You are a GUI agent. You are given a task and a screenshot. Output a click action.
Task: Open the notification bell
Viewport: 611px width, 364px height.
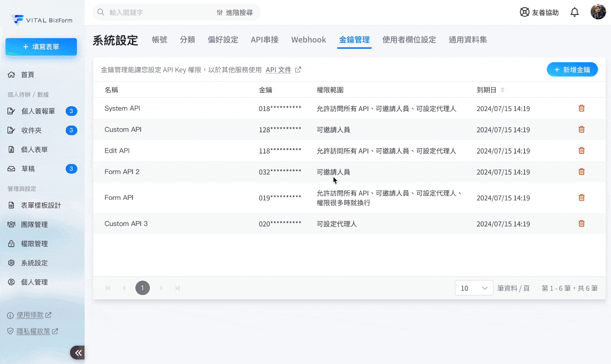575,12
